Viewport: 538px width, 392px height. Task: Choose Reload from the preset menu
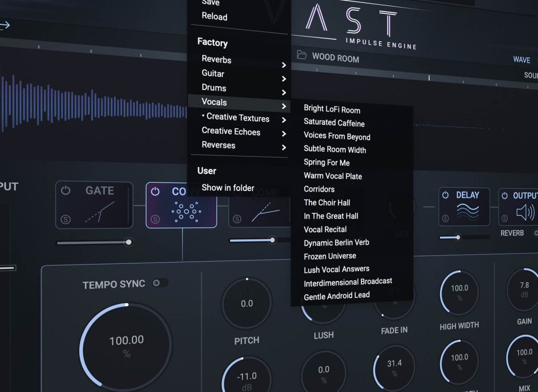coord(214,17)
